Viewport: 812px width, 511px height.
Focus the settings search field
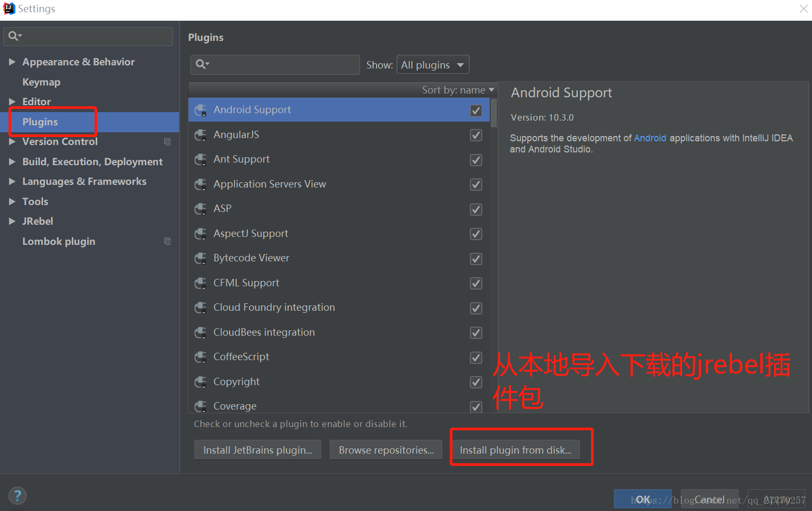tap(88, 36)
